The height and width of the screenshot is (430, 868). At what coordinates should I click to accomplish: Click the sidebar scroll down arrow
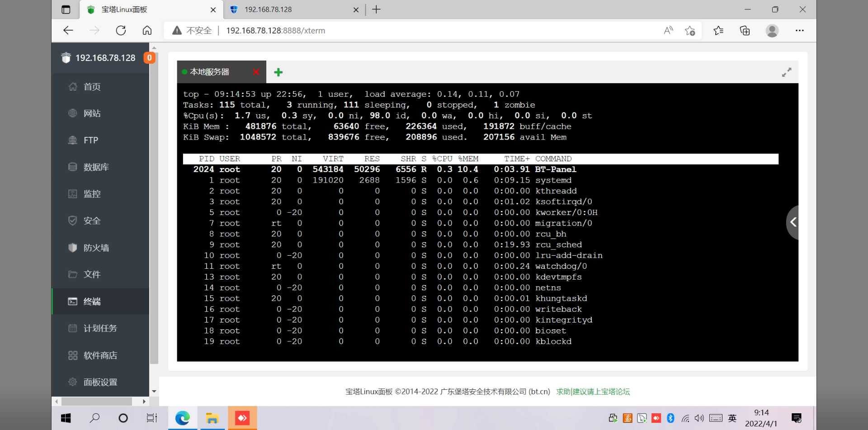pyautogui.click(x=154, y=391)
